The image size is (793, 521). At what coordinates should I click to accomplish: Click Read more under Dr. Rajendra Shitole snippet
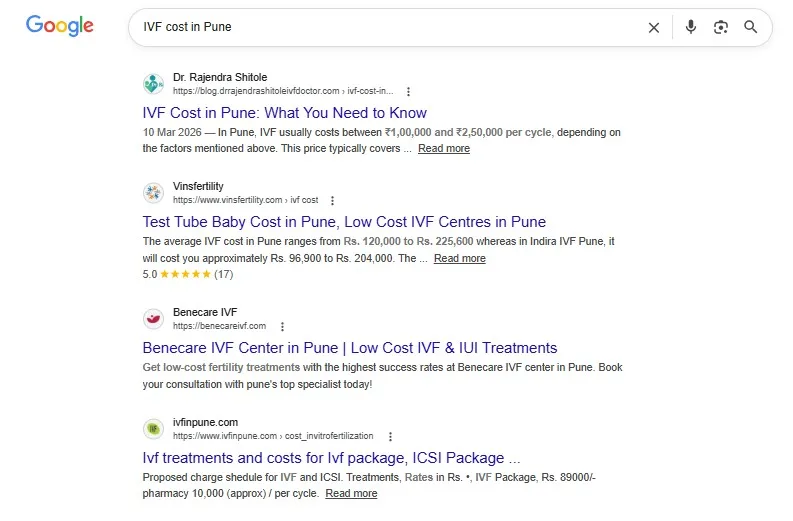444,149
